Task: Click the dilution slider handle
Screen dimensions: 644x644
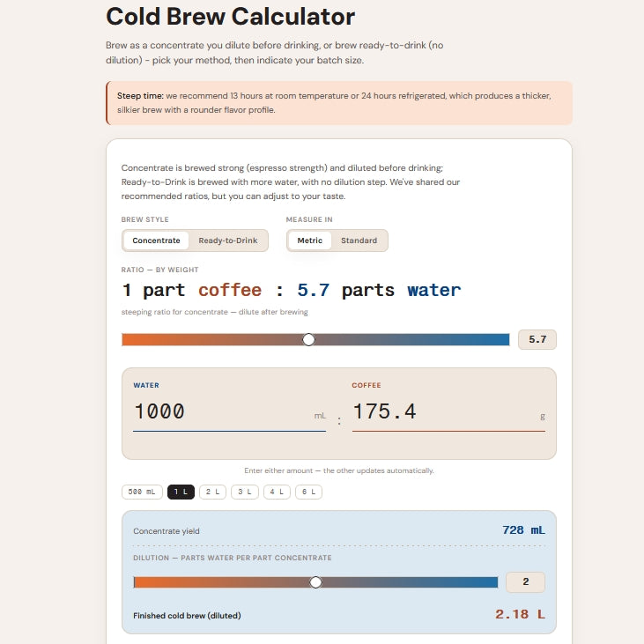Action: coord(315,582)
